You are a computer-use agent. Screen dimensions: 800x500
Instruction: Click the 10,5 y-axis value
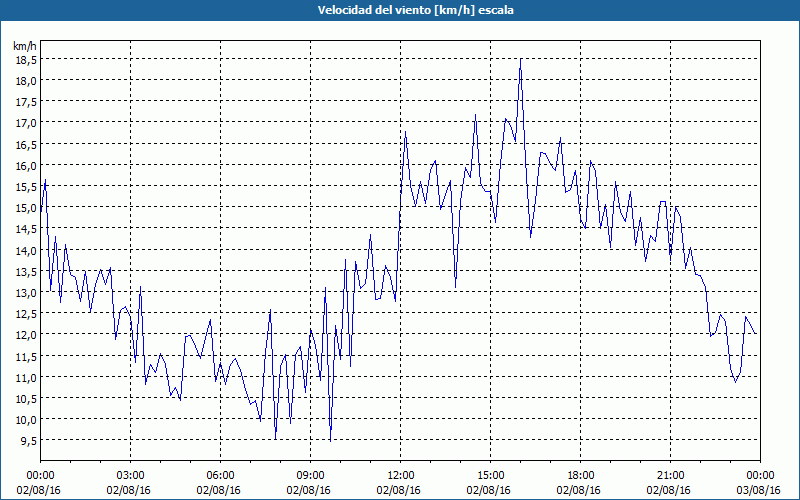pos(26,398)
